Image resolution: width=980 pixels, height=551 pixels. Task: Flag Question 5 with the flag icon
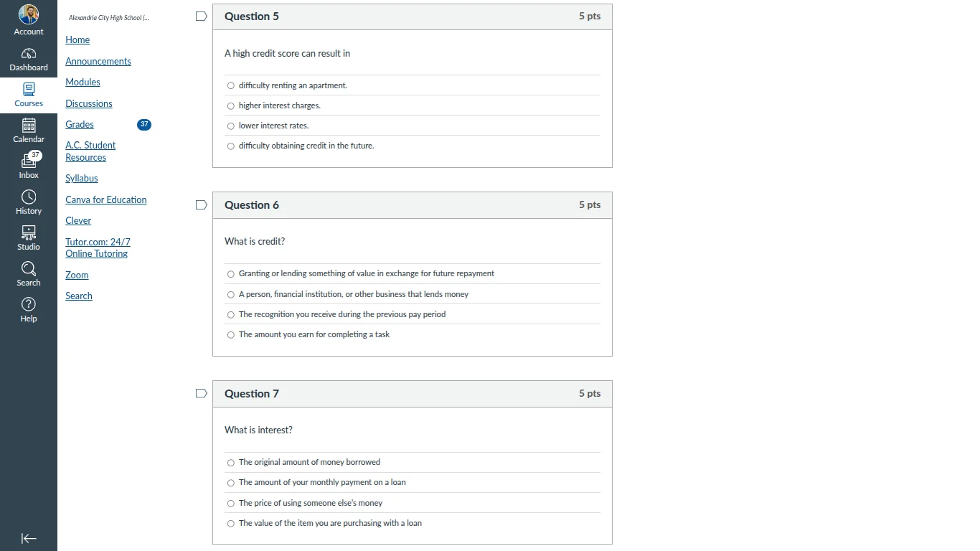click(x=202, y=16)
